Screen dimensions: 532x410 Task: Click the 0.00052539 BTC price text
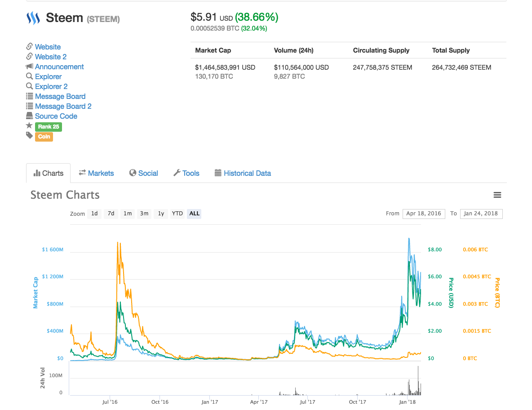tap(215, 28)
